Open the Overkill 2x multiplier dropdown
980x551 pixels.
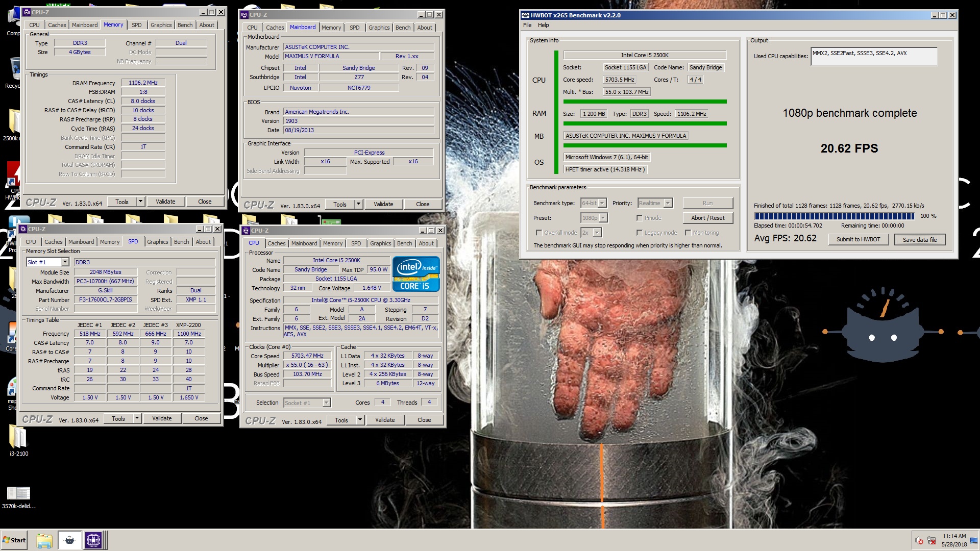pyautogui.click(x=597, y=233)
